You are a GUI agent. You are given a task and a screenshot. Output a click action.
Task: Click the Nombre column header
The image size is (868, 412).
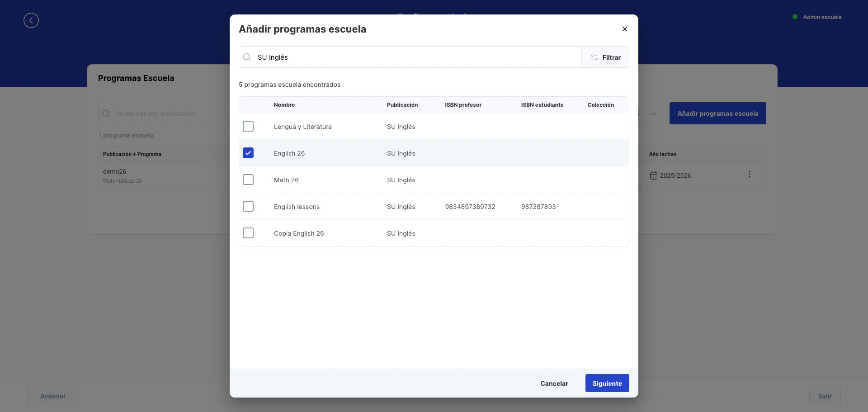pos(284,105)
